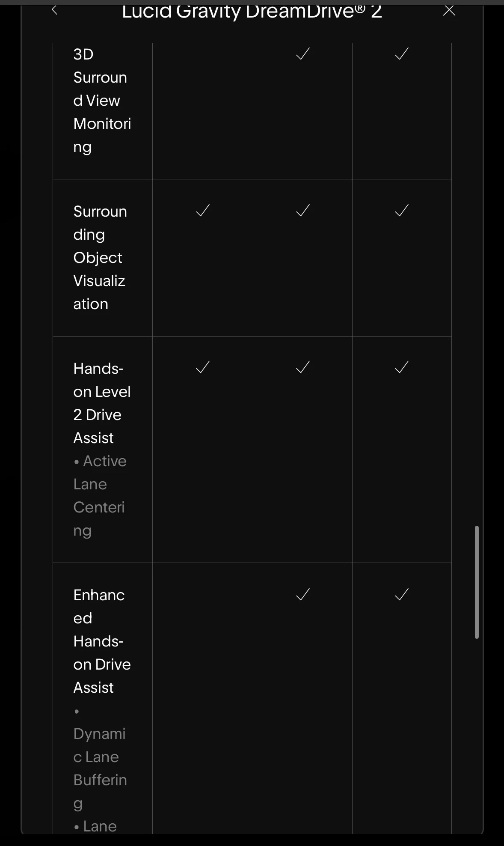This screenshot has width=504, height=846.
Task: Click middle-column checkmark for Enhanced Hands-on Drive Assist
Action: (x=303, y=594)
